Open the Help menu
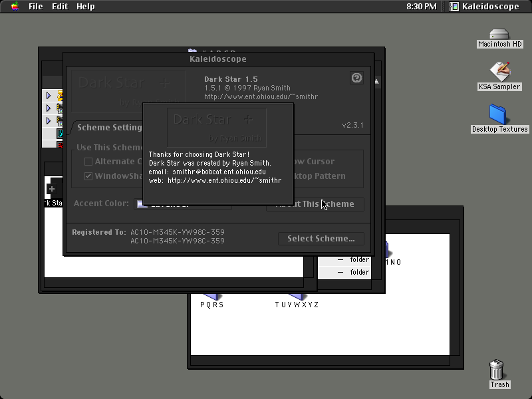This screenshot has width=532, height=399. click(x=86, y=7)
